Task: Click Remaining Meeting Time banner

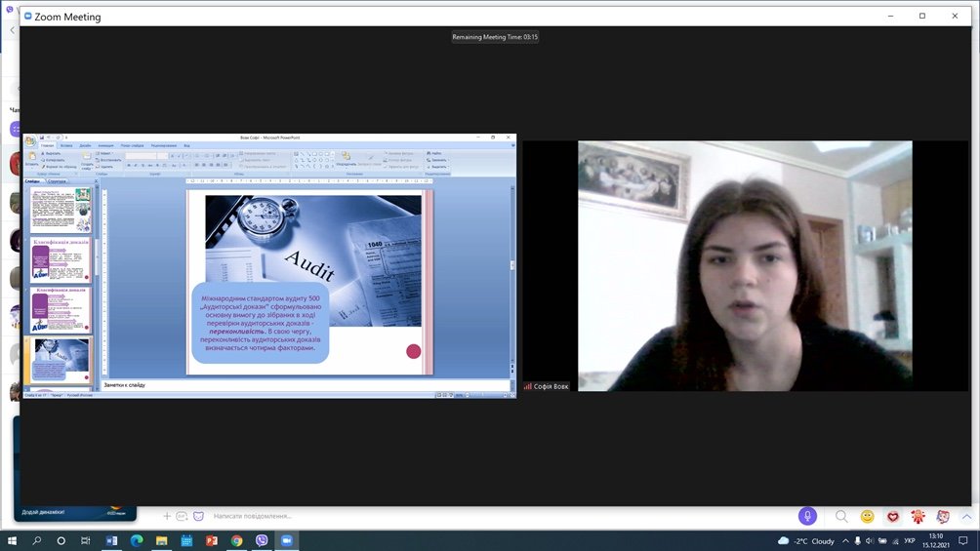Action: tap(495, 37)
